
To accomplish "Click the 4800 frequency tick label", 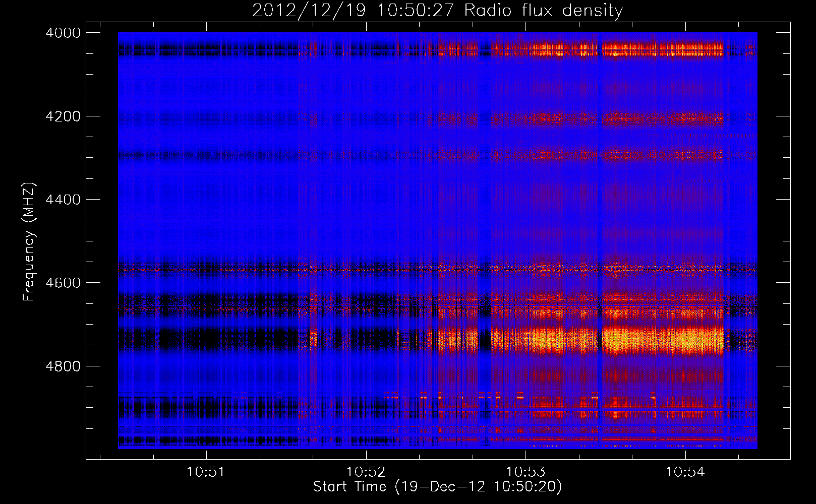I will (x=63, y=366).
